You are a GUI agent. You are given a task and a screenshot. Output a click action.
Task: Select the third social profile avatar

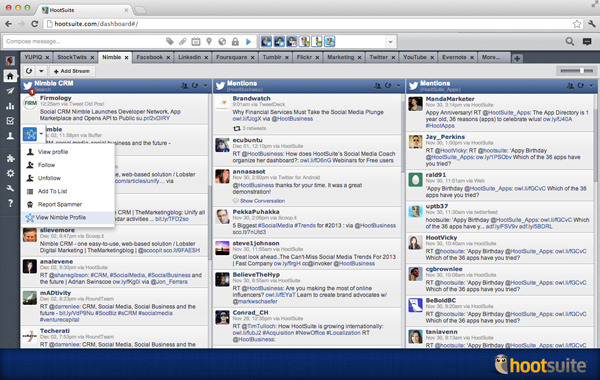pos(292,41)
